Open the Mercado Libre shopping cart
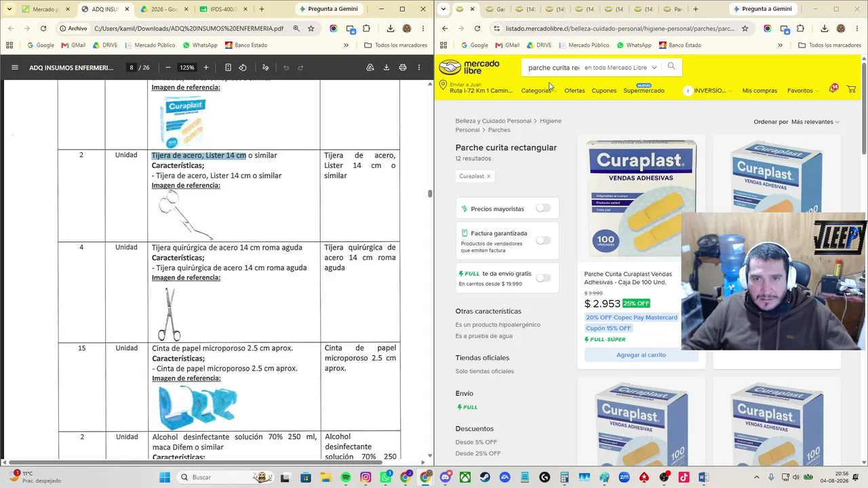 tap(851, 89)
